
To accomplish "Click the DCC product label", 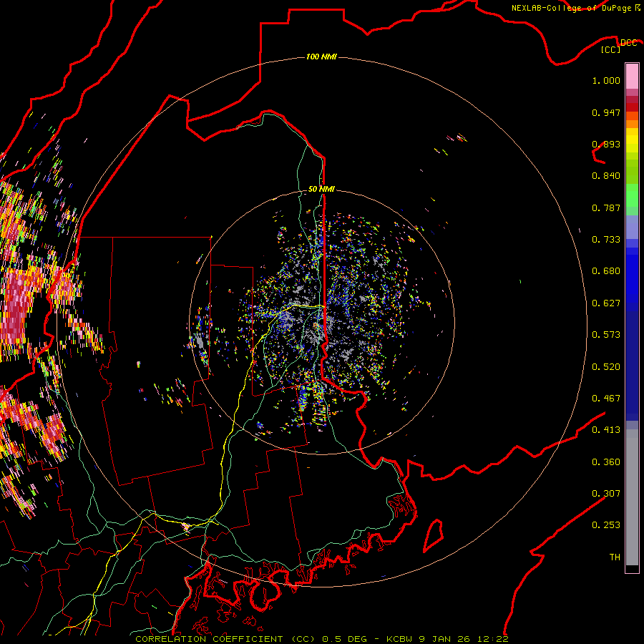I will click(x=628, y=43).
